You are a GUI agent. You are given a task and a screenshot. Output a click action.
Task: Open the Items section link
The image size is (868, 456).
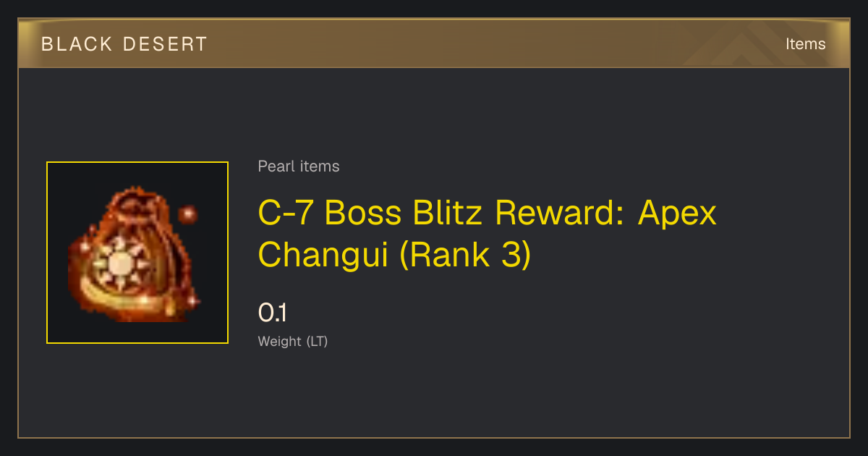point(805,44)
